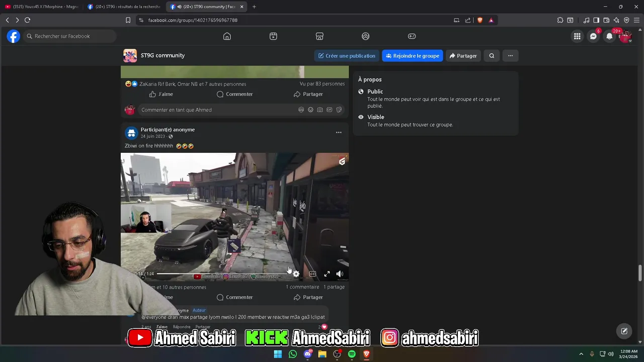Screen dimensions: 644x362
Task: Click Commenter on the top post
Action: (x=234, y=94)
